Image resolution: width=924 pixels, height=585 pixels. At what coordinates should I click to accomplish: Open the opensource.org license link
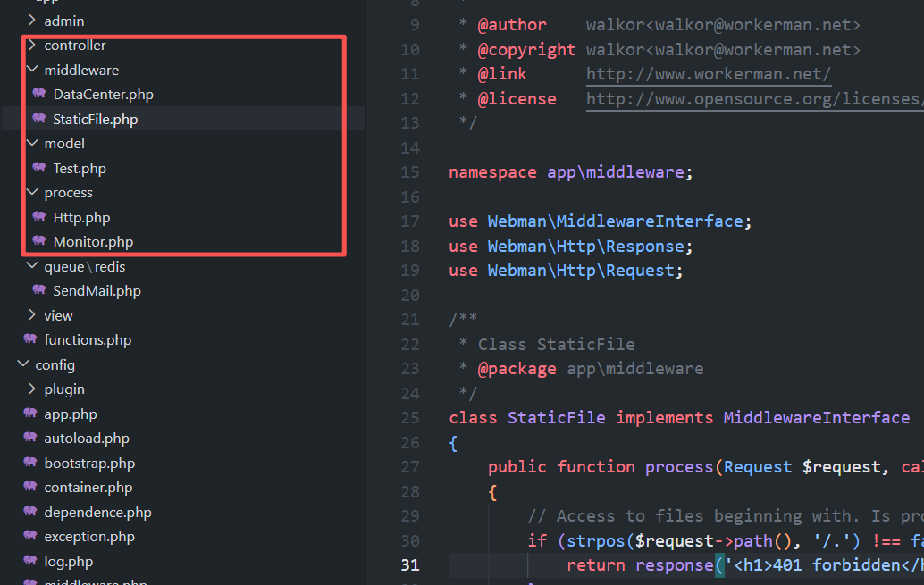[754, 99]
